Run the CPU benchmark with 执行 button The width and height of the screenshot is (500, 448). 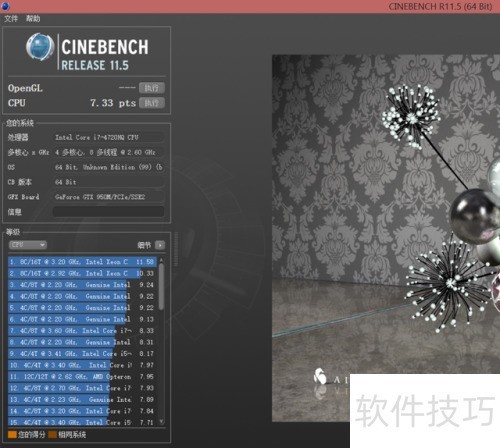tap(152, 103)
